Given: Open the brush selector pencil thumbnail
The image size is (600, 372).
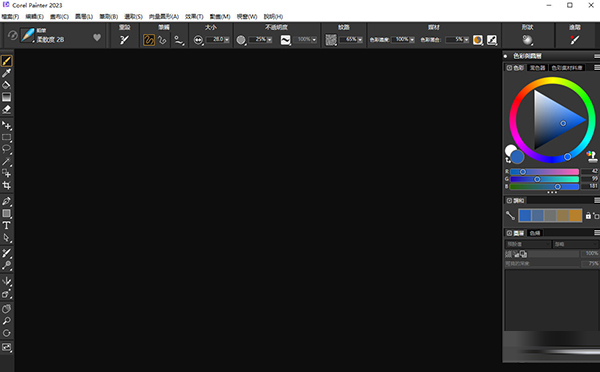Looking at the screenshot, I should 28,35.
